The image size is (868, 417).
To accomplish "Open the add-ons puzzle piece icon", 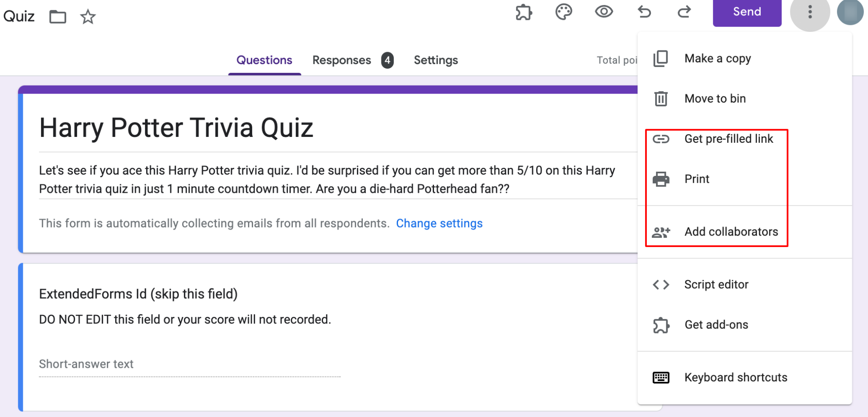I will [523, 13].
